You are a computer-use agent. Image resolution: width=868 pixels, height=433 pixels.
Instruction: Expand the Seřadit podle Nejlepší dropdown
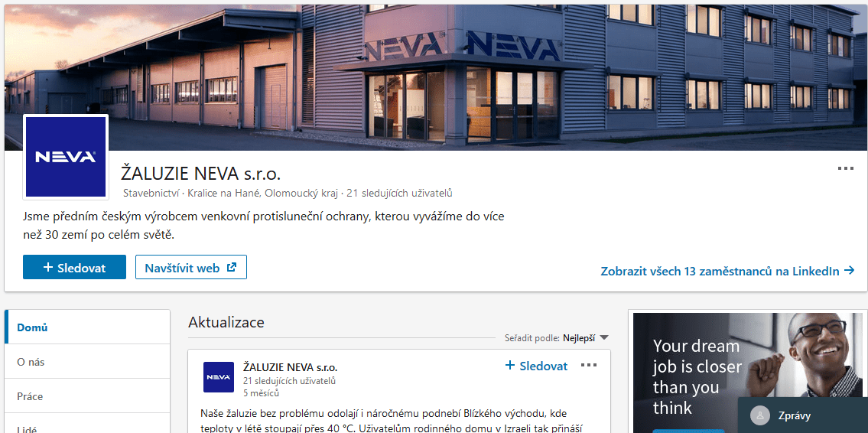click(556, 338)
